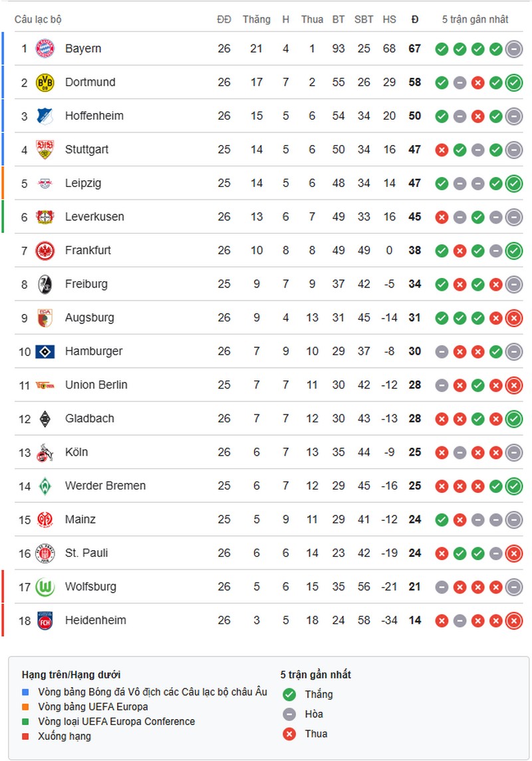Click the gray Hòa draw icon in the legend

[x=289, y=714]
